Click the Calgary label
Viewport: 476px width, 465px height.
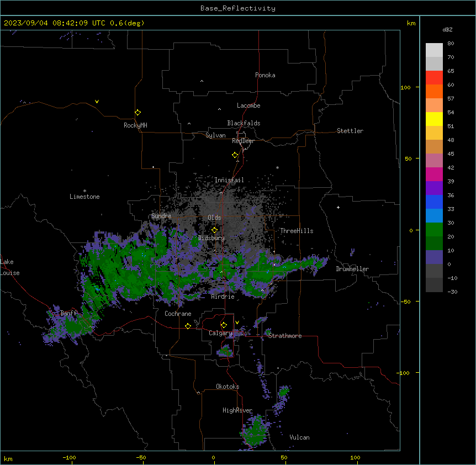[221, 333]
